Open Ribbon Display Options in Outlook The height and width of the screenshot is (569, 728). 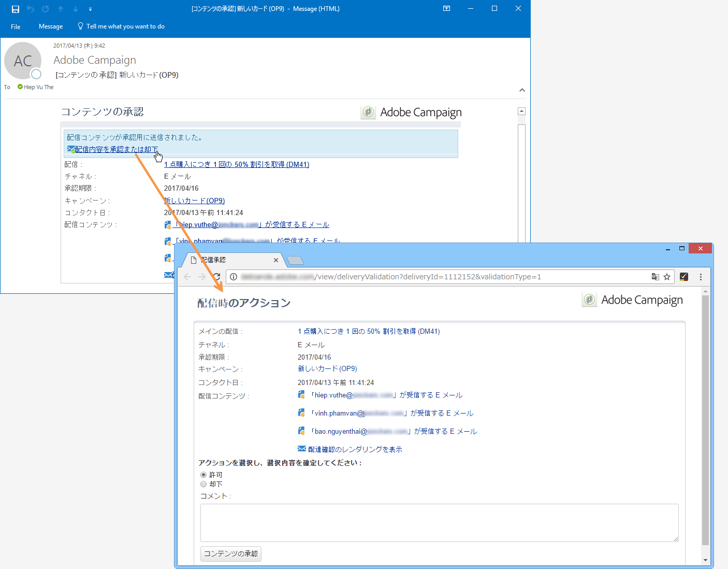447,8
